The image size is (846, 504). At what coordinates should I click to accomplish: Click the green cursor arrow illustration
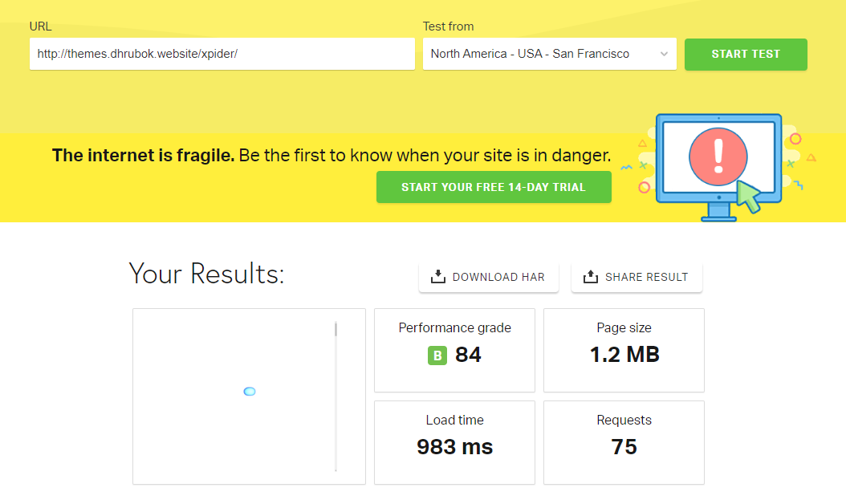[x=748, y=197]
